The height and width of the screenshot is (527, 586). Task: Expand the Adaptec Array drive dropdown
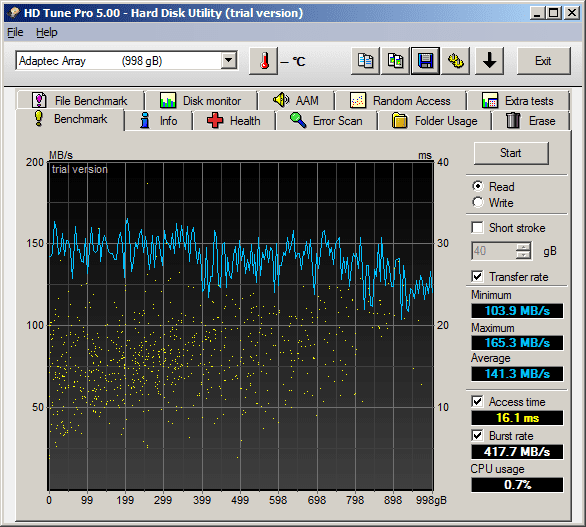tap(228, 60)
